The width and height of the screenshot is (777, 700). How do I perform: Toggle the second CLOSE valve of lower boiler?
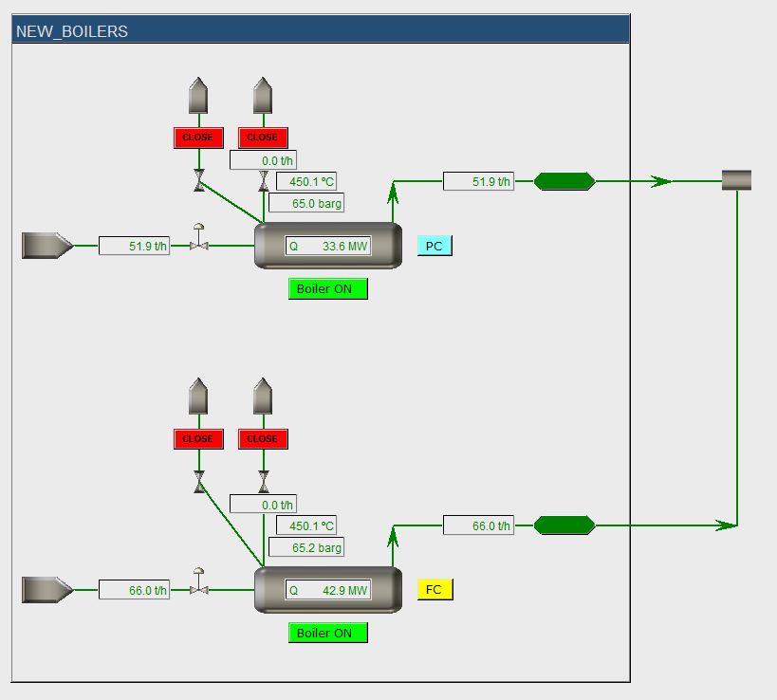[x=263, y=439]
